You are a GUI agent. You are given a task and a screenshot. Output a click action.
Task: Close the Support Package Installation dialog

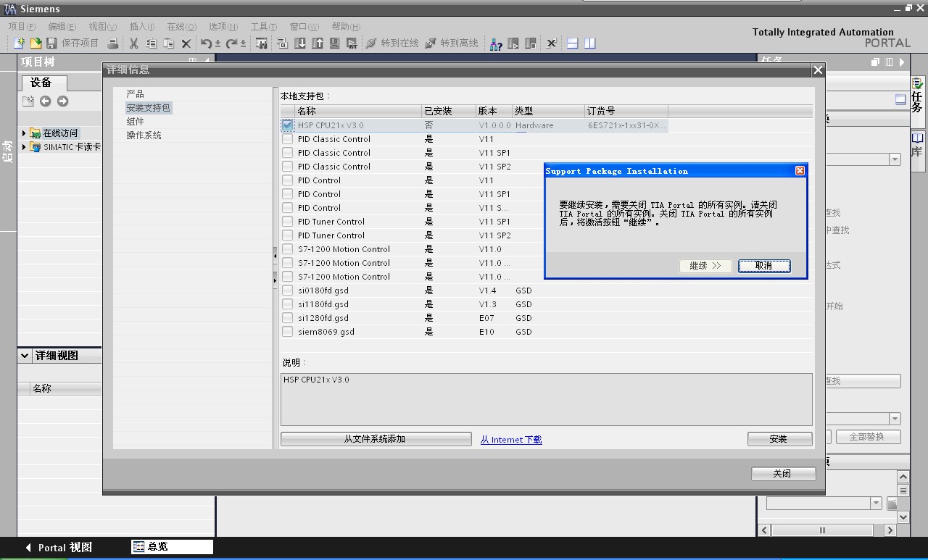(x=800, y=171)
